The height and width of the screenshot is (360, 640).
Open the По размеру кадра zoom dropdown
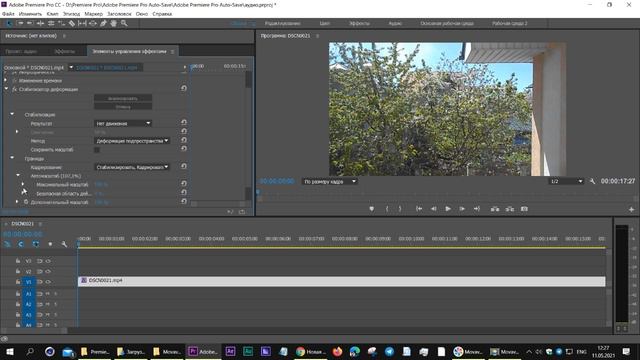tap(329, 181)
